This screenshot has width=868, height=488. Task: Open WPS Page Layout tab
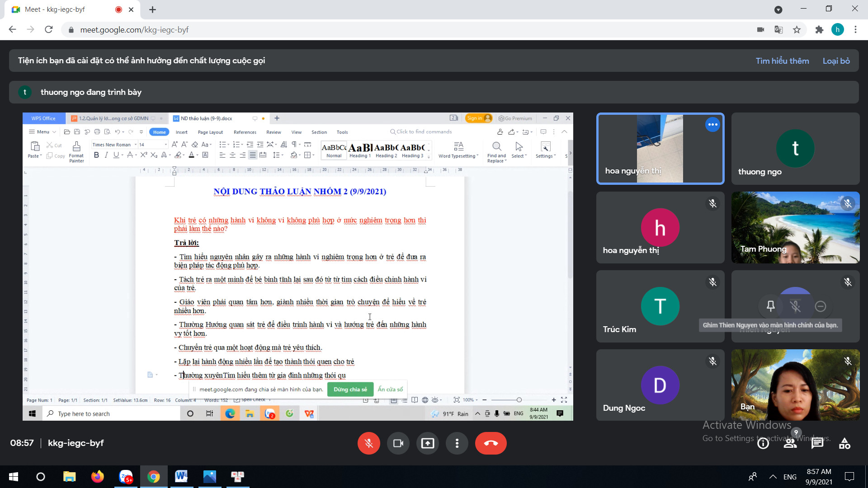tap(210, 132)
